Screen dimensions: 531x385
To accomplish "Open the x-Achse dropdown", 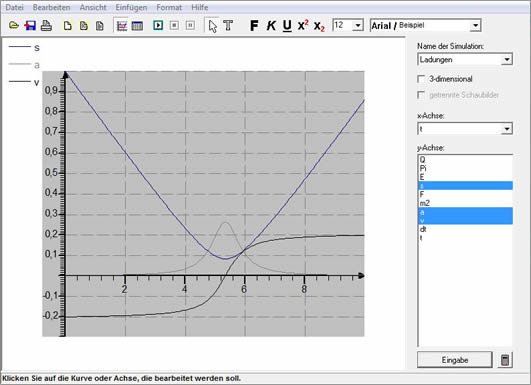I will (507, 129).
